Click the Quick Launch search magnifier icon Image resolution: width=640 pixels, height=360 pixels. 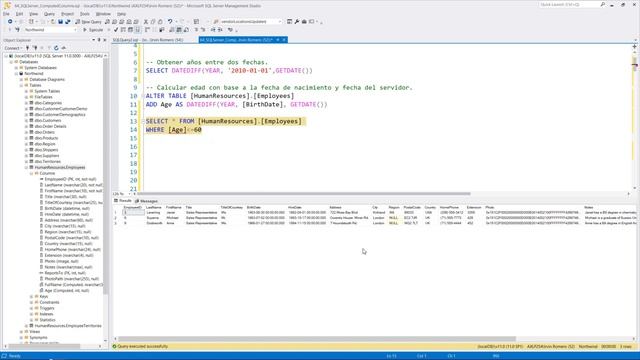(x=602, y=4)
